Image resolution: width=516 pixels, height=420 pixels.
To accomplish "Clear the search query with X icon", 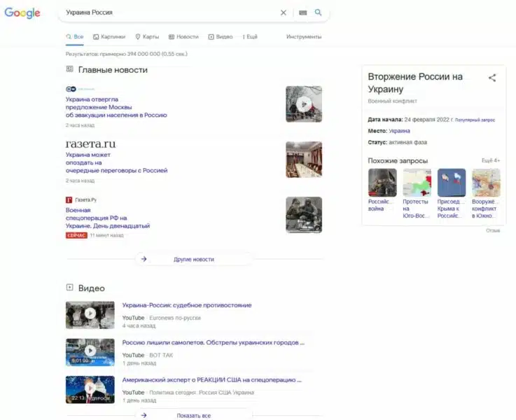I will [x=284, y=13].
